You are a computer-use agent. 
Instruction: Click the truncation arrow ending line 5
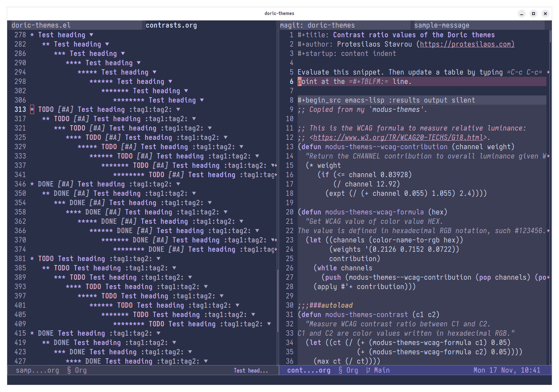548,72
